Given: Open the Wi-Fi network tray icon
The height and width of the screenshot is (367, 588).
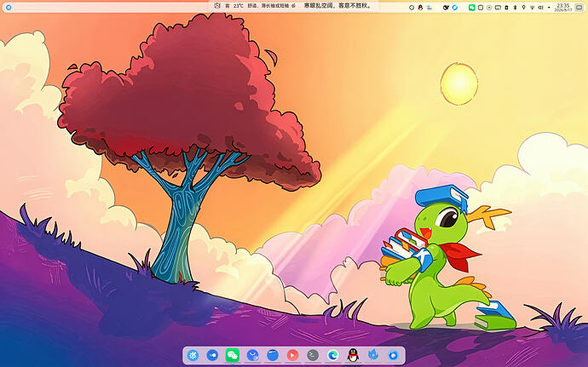Looking at the screenshot, I should coord(532,8).
